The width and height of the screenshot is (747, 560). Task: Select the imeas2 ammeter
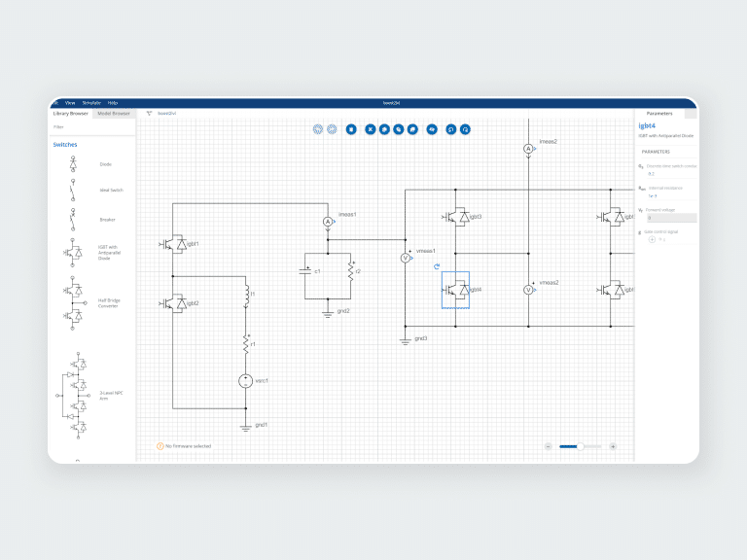pyautogui.click(x=528, y=149)
